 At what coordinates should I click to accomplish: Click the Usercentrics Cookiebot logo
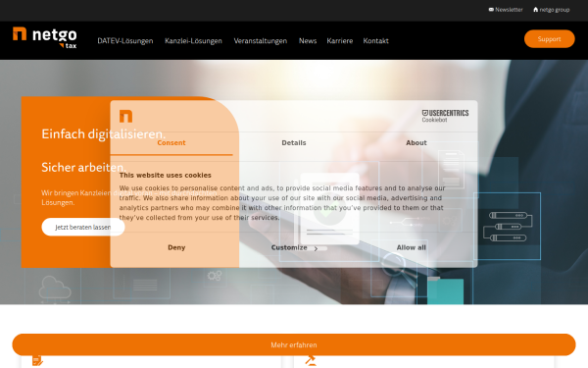pyautogui.click(x=445, y=116)
